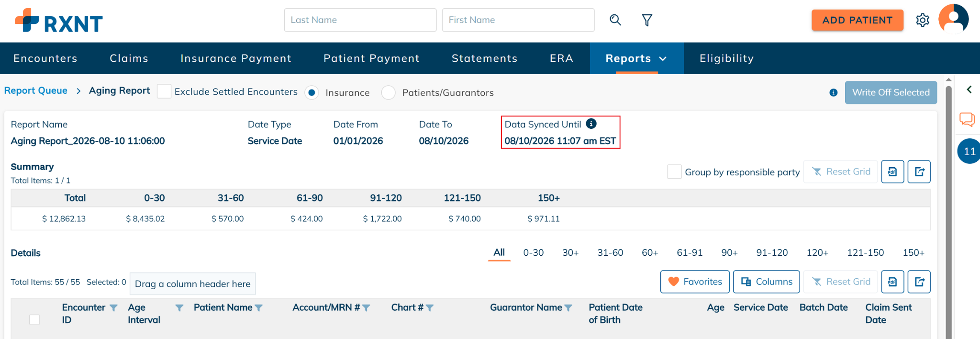Expand the Reports dropdown menu

636,58
